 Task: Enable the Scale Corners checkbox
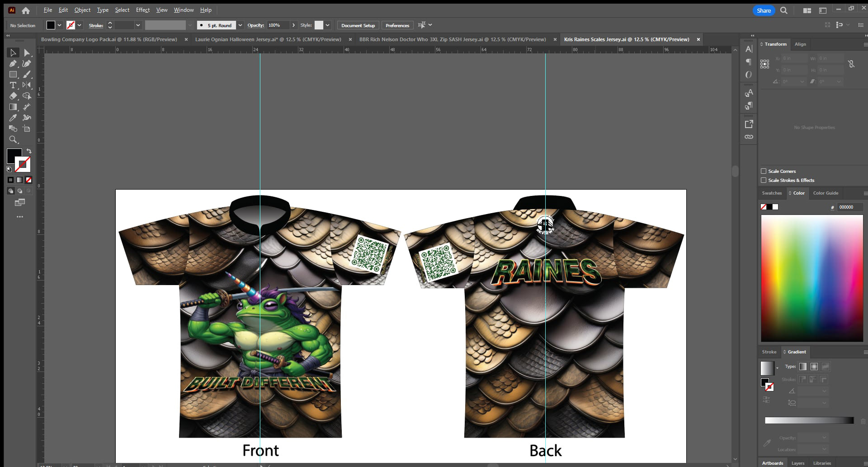[764, 171]
